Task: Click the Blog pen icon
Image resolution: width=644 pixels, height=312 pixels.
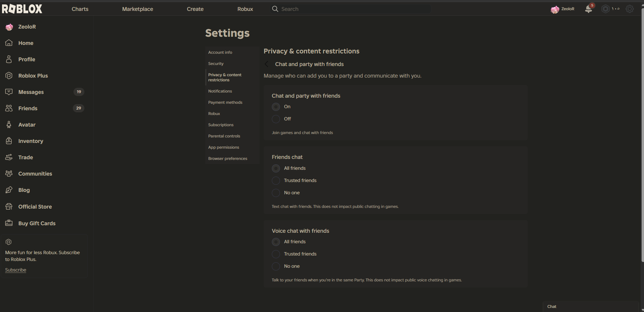Action: pyautogui.click(x=9, y=190)
